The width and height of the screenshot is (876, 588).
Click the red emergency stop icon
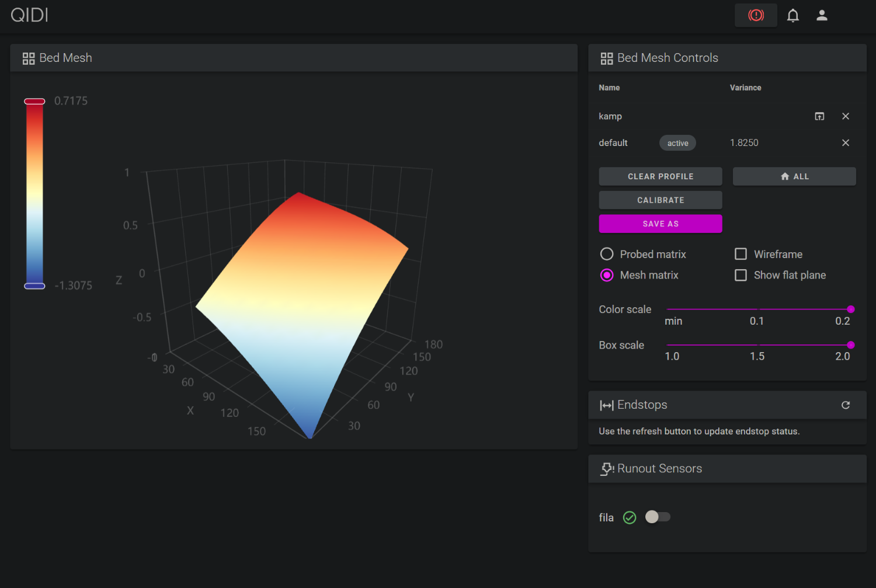(x=756, y=15)
